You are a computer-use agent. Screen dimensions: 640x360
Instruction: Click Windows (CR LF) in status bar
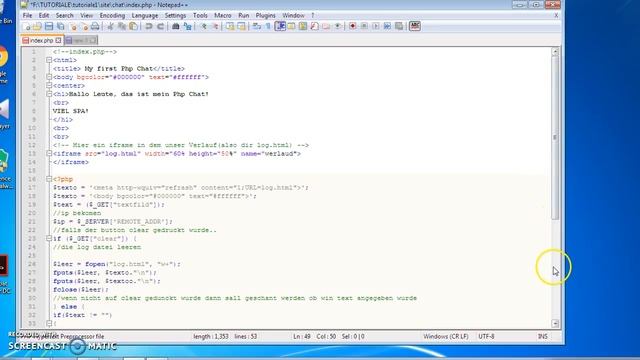446,337
